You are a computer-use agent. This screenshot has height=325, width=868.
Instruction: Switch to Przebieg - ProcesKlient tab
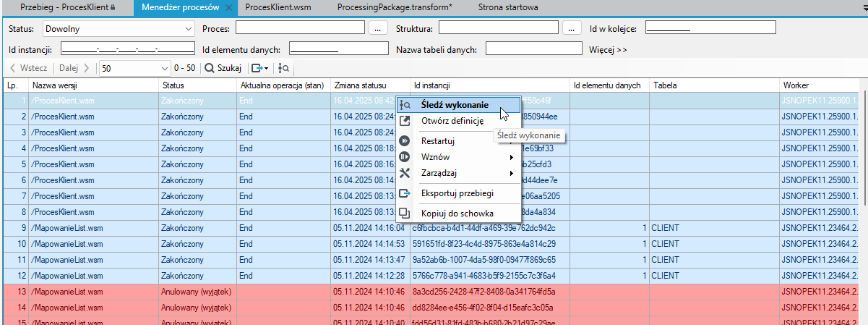pos(68,8)
